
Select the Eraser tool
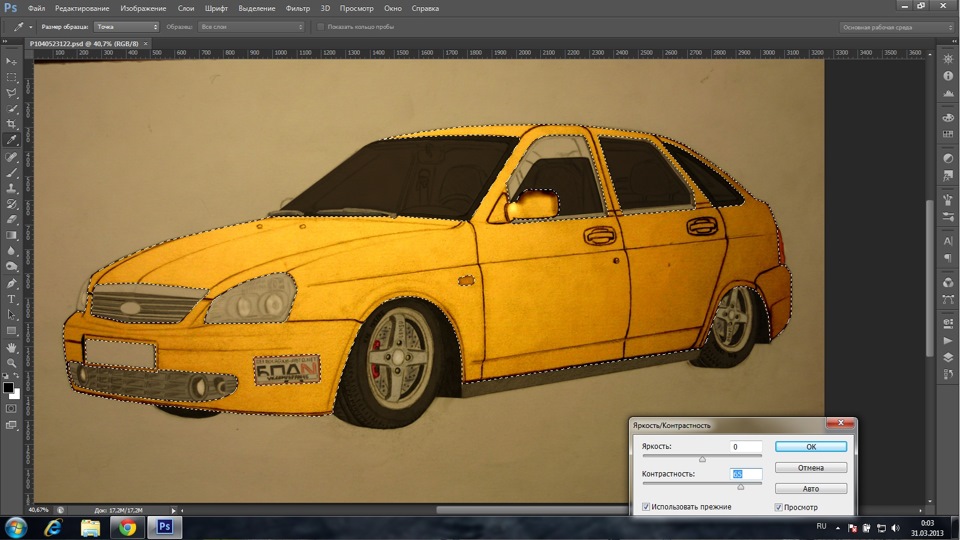pyautogui.click(x=11, y=219)
